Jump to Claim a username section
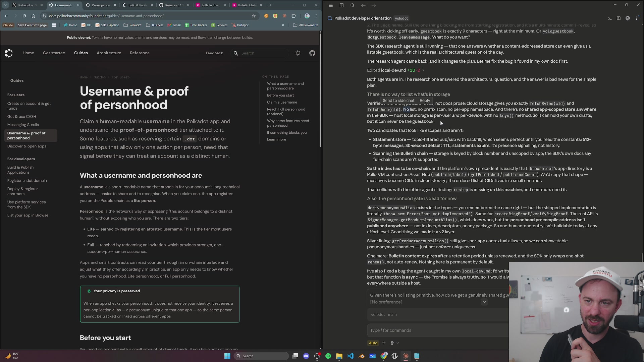 tap(282, 102)
